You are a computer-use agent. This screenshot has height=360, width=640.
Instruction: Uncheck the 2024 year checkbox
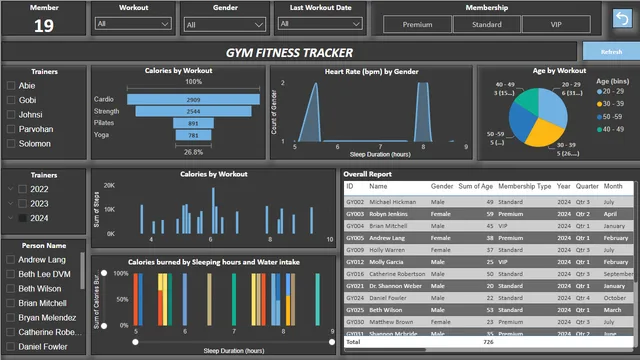point(23,218)
